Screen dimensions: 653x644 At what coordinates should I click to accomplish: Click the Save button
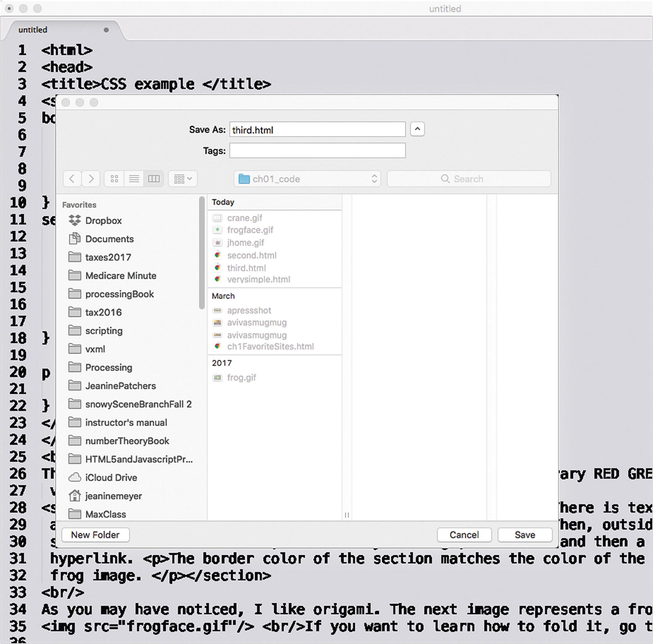[x=525, y=535]
